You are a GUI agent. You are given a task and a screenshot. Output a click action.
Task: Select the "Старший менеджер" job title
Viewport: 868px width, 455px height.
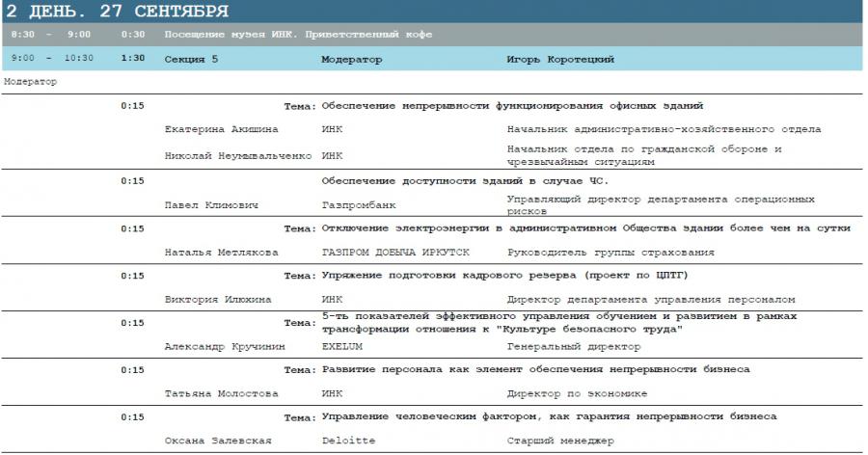click(559, 441)
